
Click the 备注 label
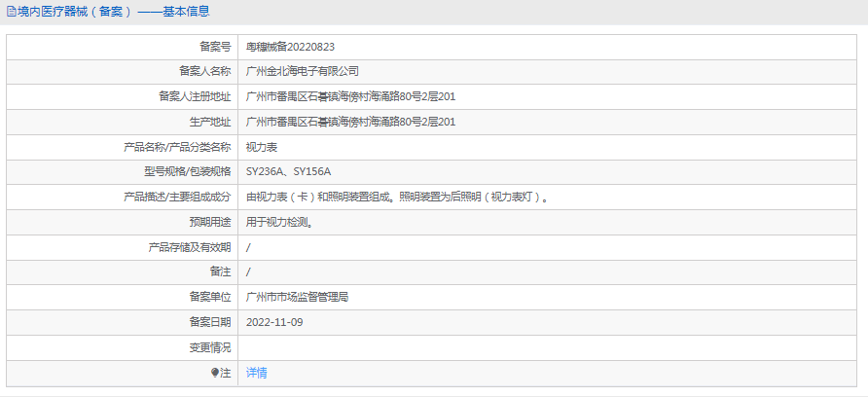pos(220,272)
